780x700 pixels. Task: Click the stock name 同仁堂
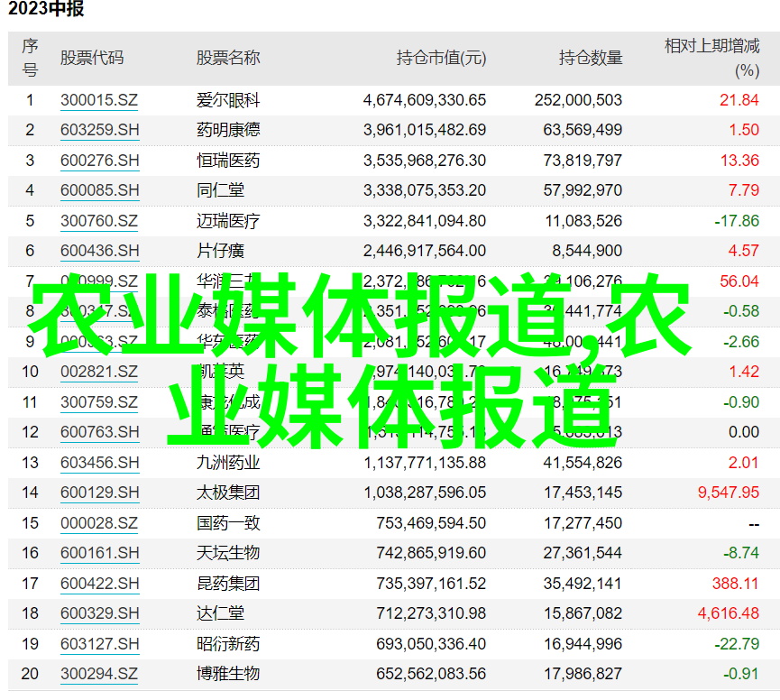coord(220,190)
